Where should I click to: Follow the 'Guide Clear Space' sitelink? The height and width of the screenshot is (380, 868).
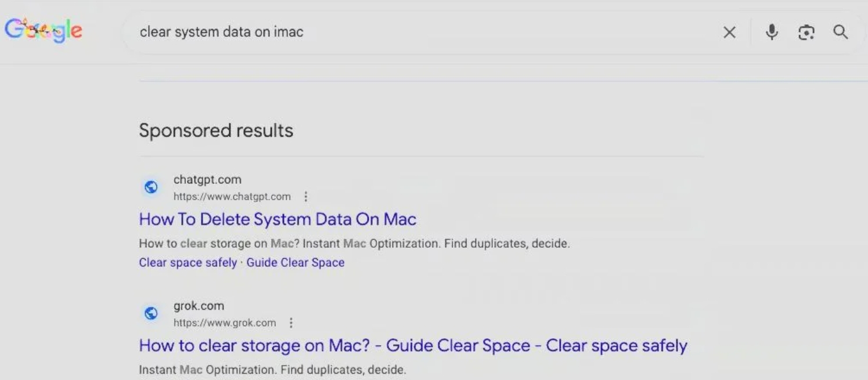(295, 263)
